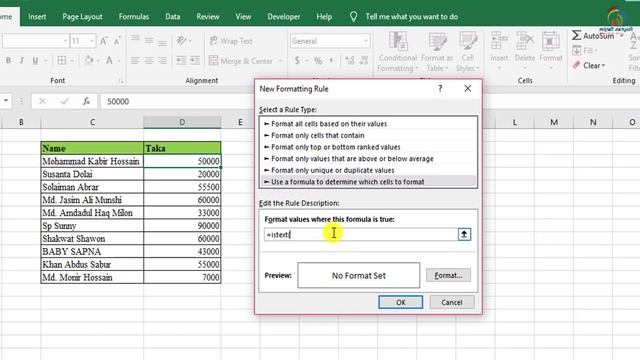This screenshot has width=640, height=360.
Task: Open the font name dropdown
Action: point(65,41)
